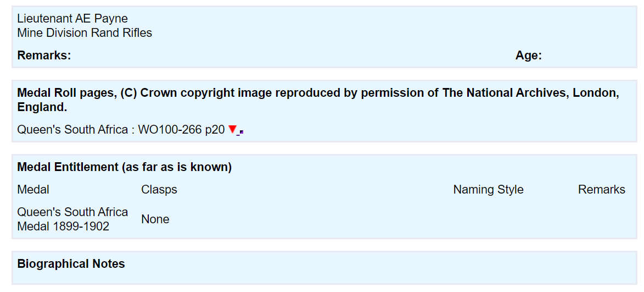The image size is (644, 292).
Task: Click the Queen's South Africa Medal 1899-1902 cell
Action: [72, 219]
